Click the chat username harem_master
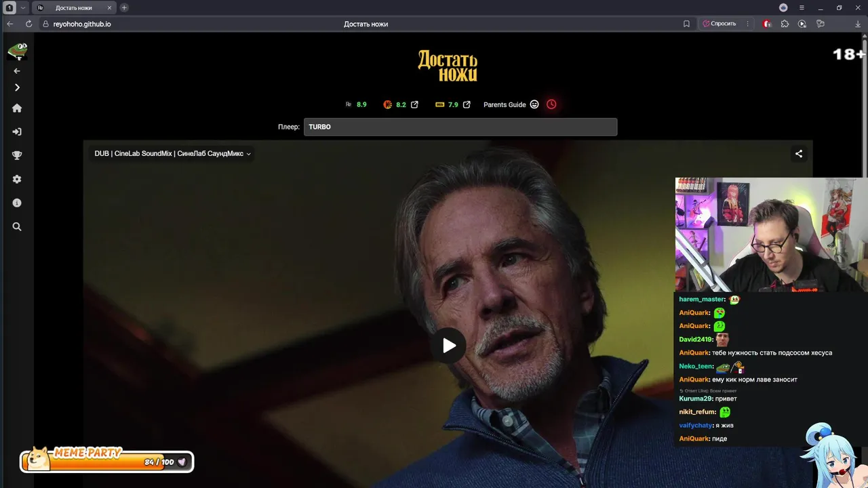 702,299
